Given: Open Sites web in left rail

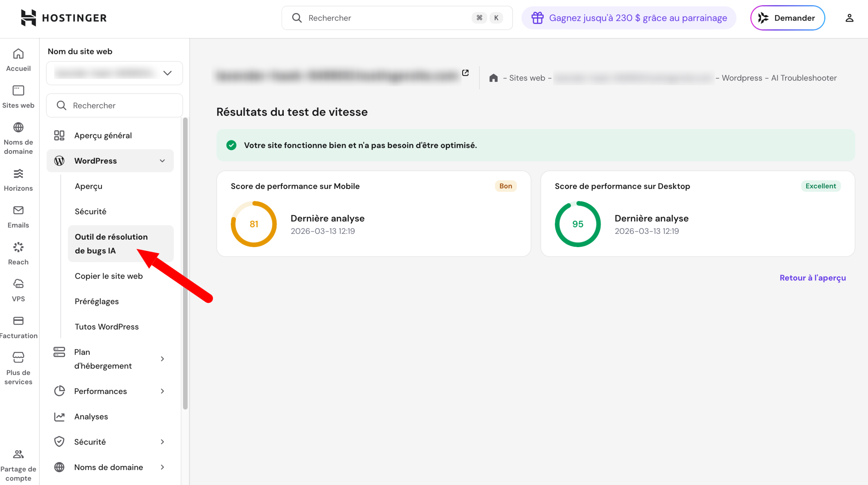Looking at the screenshot, I should [18, 97].
